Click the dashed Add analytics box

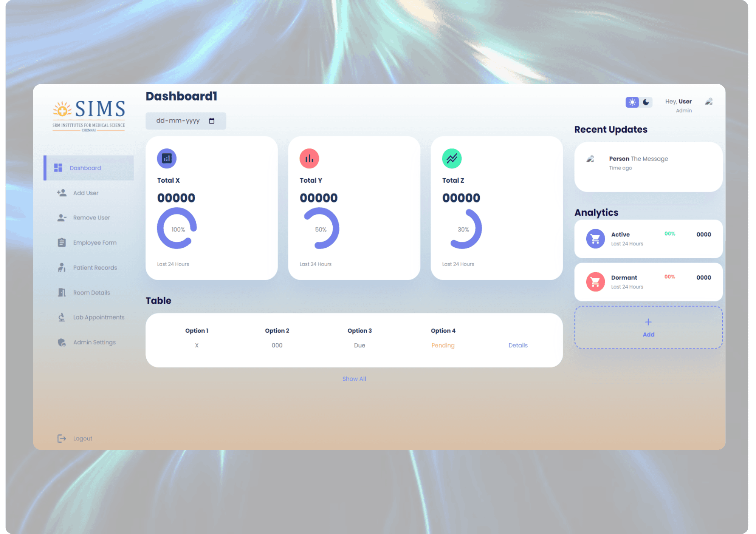tap(649, 327)
